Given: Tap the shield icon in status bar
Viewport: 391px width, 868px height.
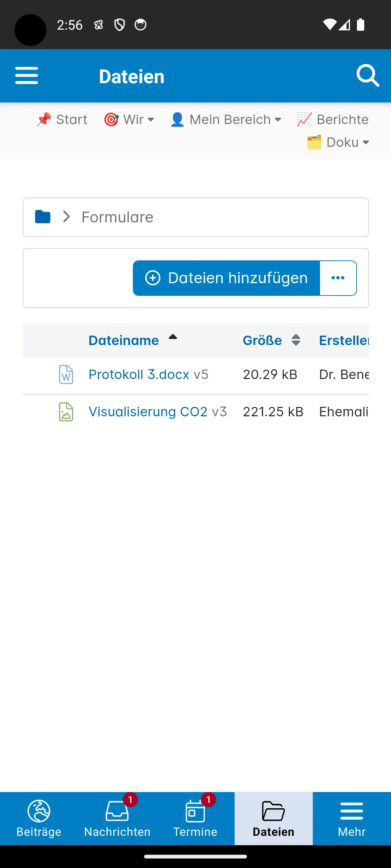Looking at the screenshot, I should (x=119, y=25).
